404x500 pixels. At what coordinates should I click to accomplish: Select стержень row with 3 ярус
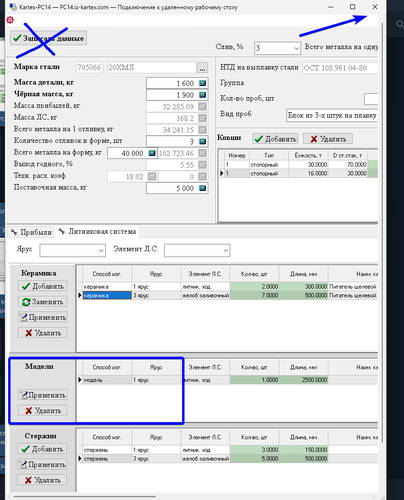pyautogui.click(x=228, y=459)
